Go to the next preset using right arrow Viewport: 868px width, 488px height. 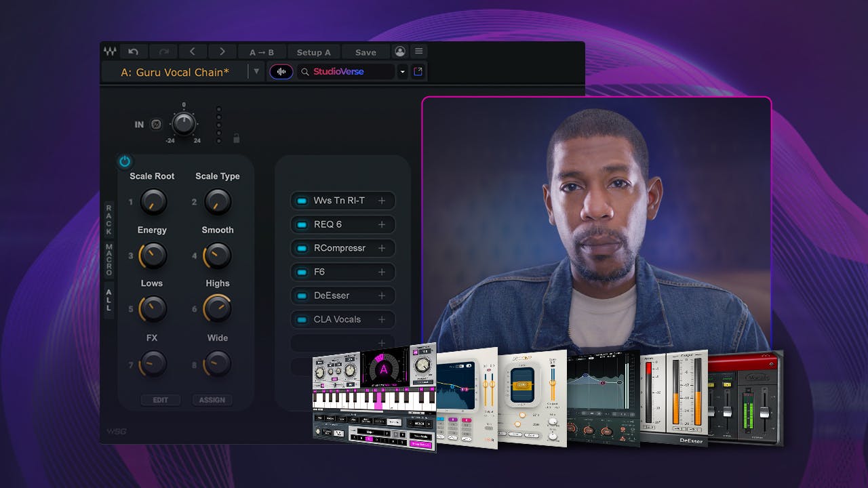(222, 52)
